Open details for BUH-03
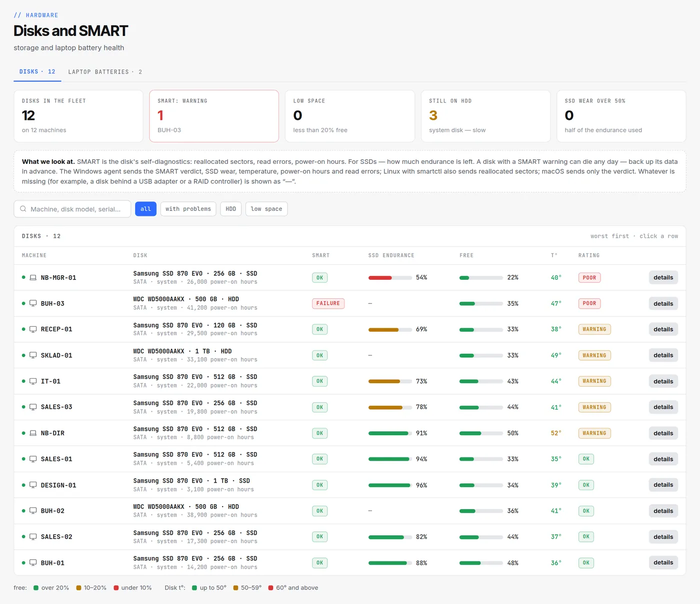 tap(663, 303)
